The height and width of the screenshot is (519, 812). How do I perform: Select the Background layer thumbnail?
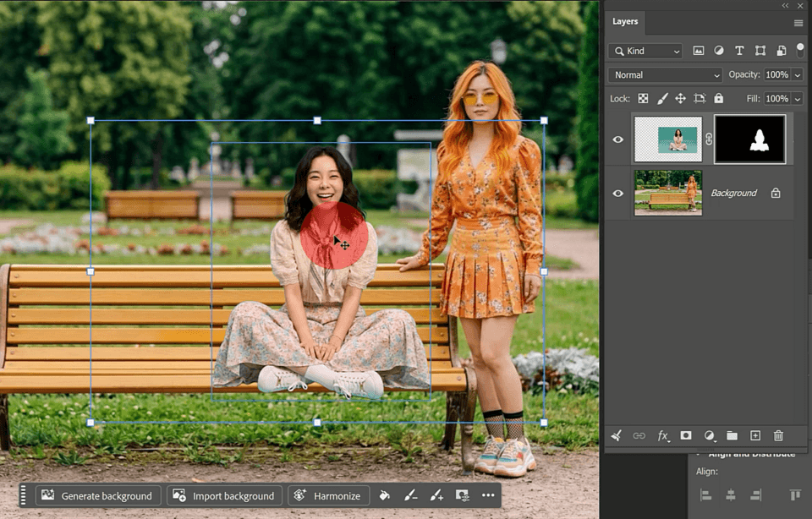[668, 193]
